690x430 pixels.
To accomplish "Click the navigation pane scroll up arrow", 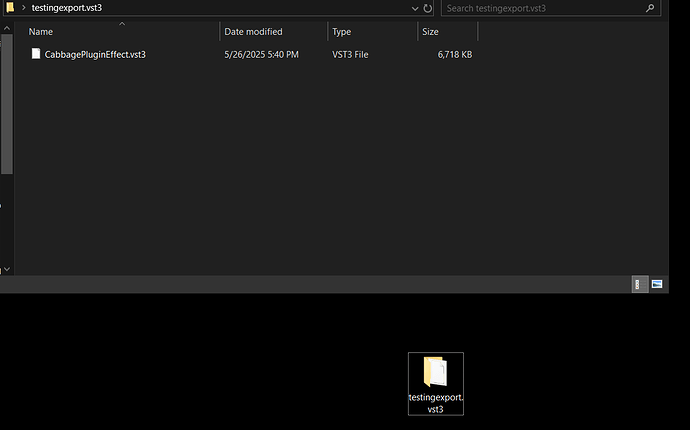I will point(7,28).
